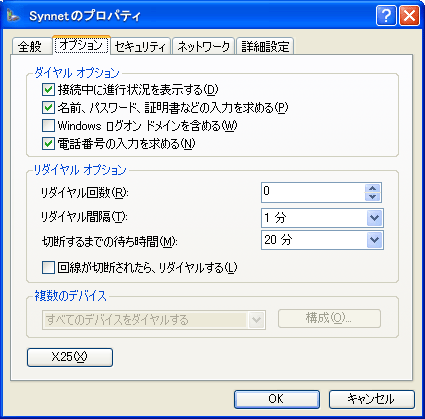425x419 pixels.
Task: Go to the 詳細設定 tab
Action: pyautogui.click(x=265, y=46)
